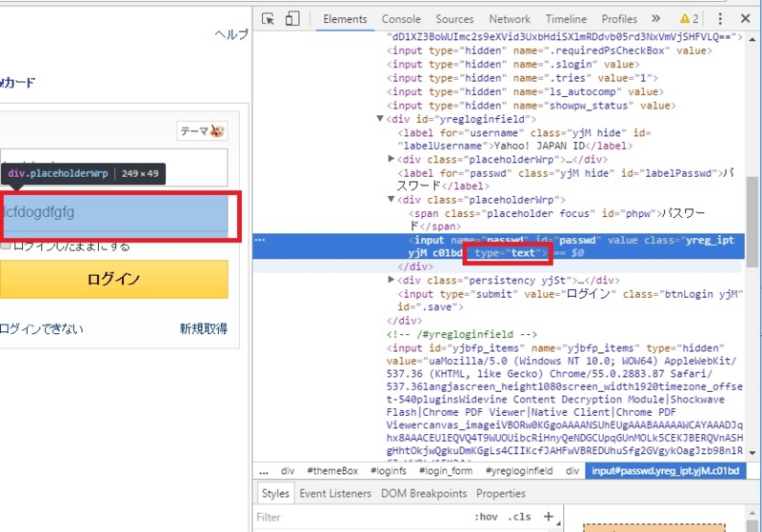
Task: Select the label for="username" line
Action: (524, 139)
